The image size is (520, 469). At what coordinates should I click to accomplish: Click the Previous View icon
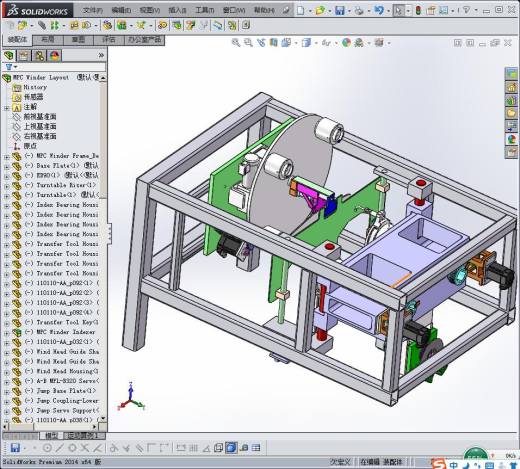tap(261, 43)
